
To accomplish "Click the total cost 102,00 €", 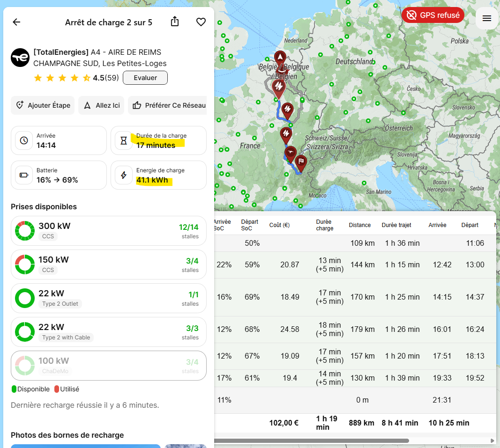I will [x=284, y=423].
